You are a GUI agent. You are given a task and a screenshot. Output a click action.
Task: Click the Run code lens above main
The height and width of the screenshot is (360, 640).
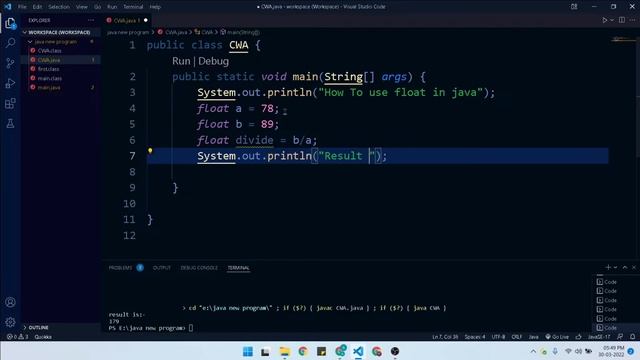click(x=181, y=61)
